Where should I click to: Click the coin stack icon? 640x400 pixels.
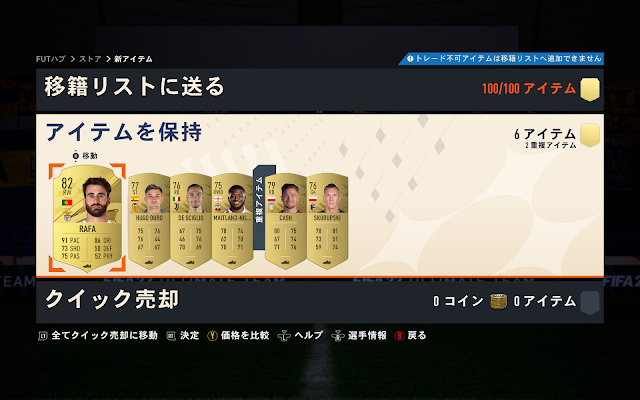tap(498, 302)
